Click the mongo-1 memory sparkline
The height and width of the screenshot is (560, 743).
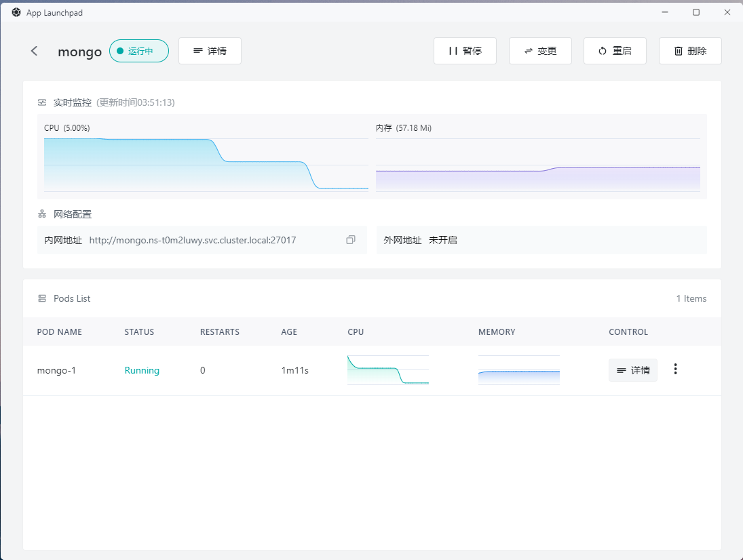[x=519, y=370]
